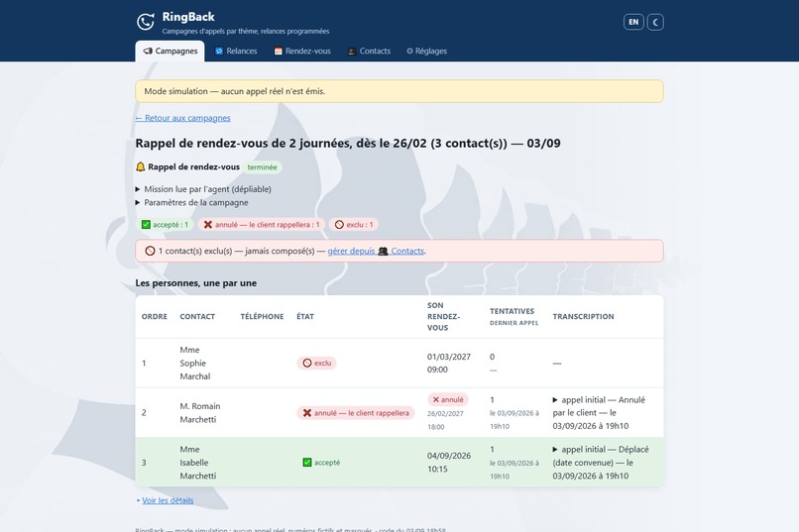
Task: Open the Réglages tab
Action: click(426, 51)
